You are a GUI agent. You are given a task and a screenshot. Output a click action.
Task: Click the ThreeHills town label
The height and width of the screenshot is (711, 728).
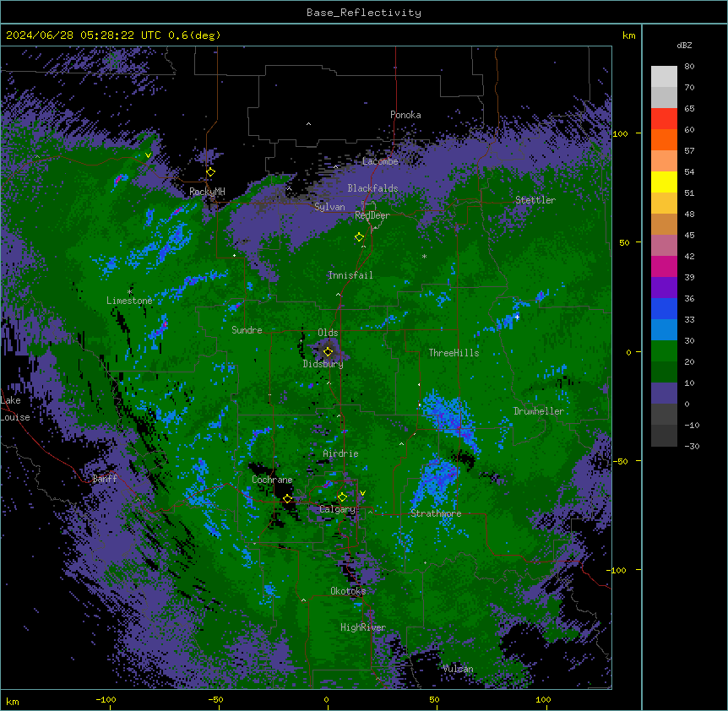(454, 353)
